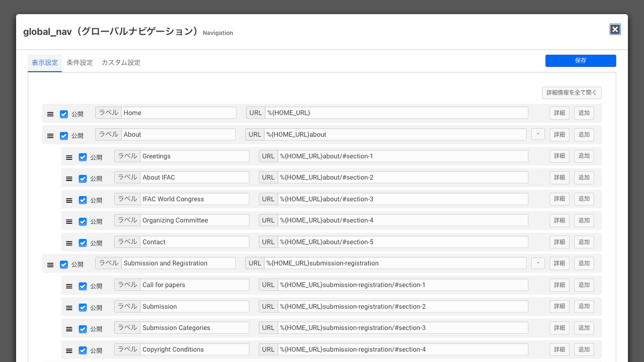Collapse Submission and Registration children with minus button
Image resolution: width=644 pixels, height=362 pixels.
tap(538, 263)
